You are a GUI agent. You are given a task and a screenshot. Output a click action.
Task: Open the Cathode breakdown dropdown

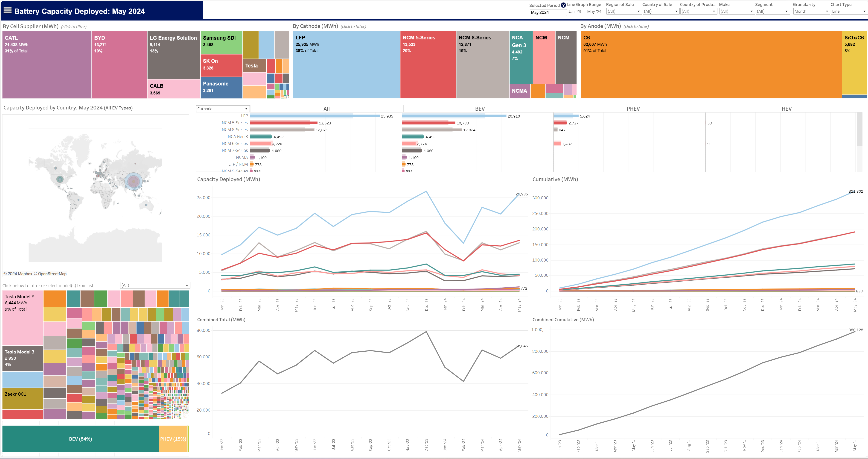point(223,109)
